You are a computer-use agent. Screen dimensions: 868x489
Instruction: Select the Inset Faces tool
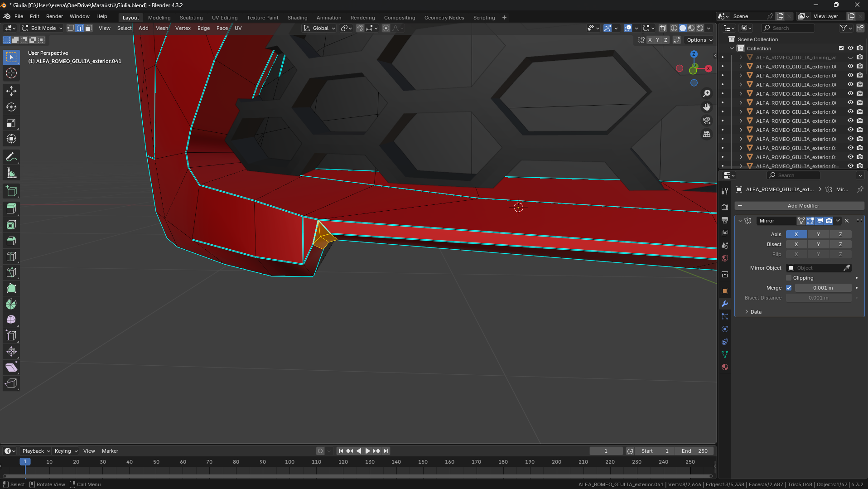11,225
